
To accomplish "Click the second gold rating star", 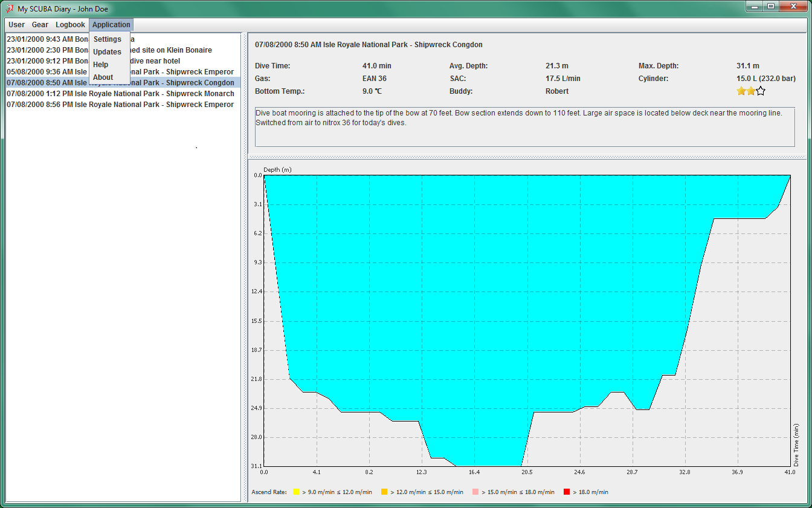I will tap(750, 91).
